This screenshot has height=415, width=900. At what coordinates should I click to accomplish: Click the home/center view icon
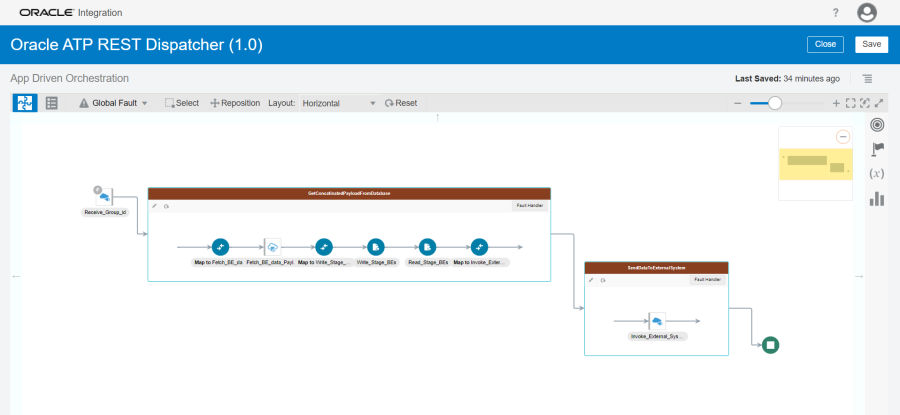pos(864,103)
